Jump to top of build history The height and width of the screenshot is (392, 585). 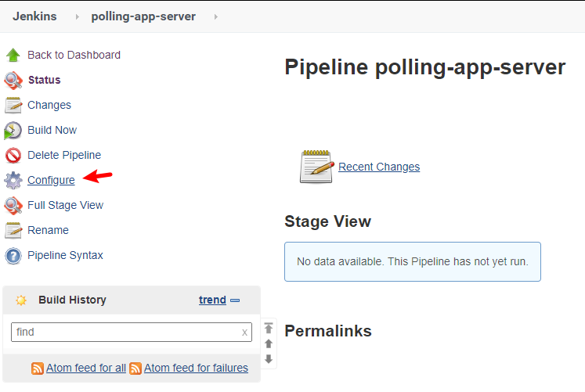269,329
